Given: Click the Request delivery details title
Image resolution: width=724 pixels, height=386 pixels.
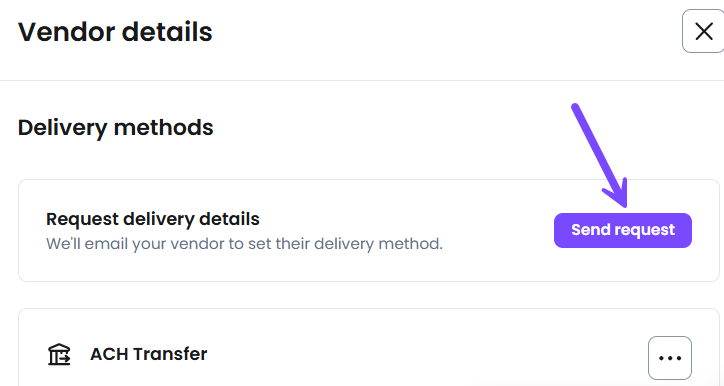Looking at the screenshot, I should [153, 219].
